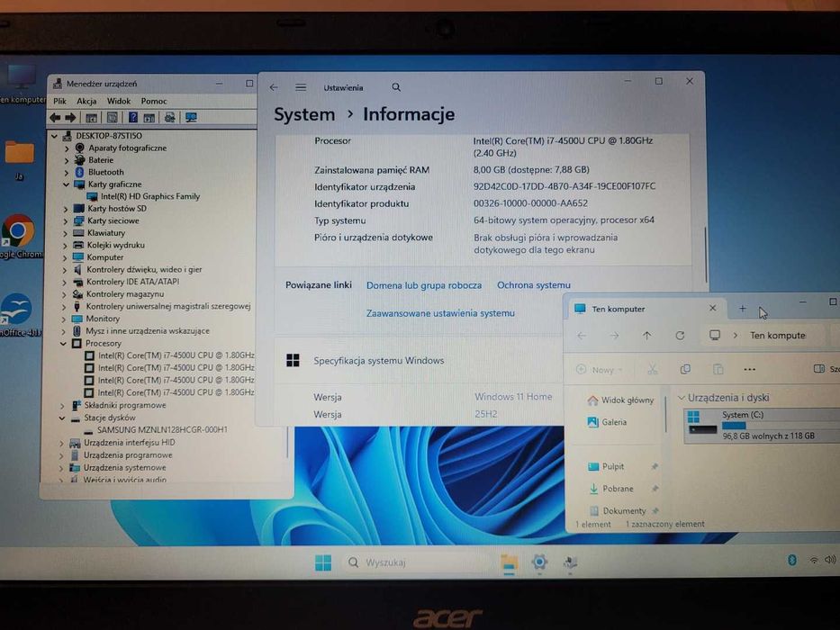Collapse Karty graficzne tree node
This screenshot has height=630, width=840.
67,184
